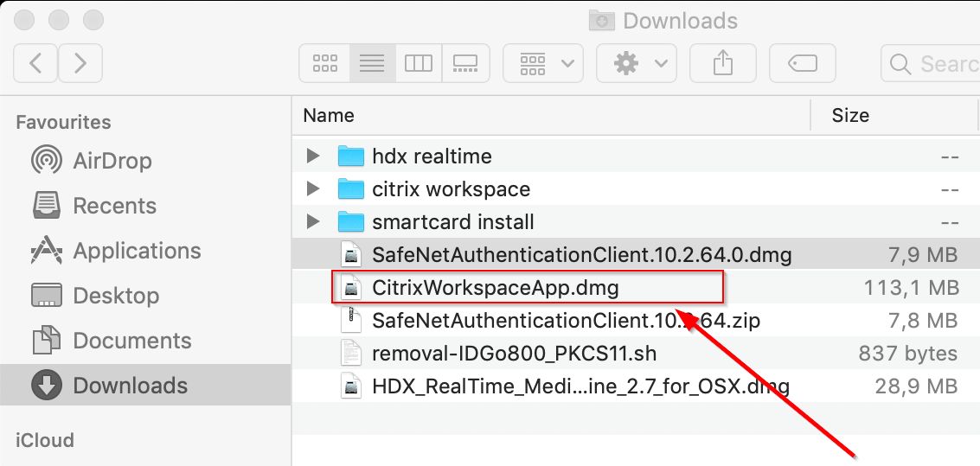Switch to list view

pos(372,63)
